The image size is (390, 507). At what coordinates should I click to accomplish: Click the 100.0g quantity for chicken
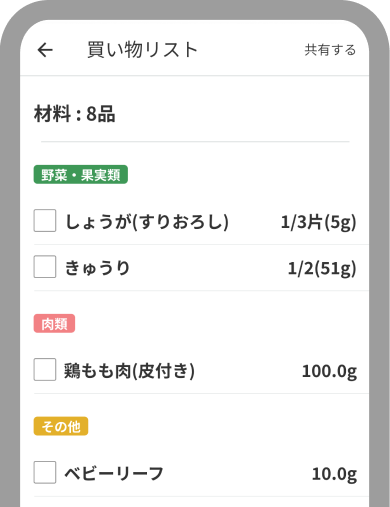pos(329,371)
